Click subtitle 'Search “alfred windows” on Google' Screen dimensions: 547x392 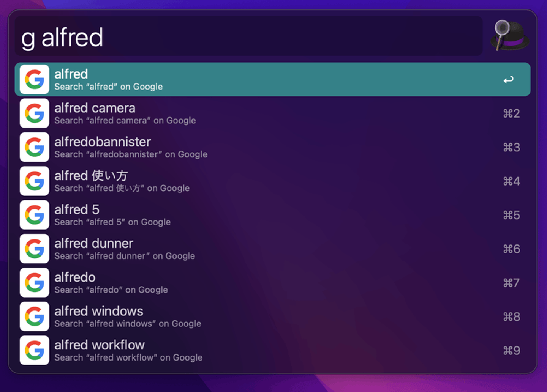tap(128, 324)
